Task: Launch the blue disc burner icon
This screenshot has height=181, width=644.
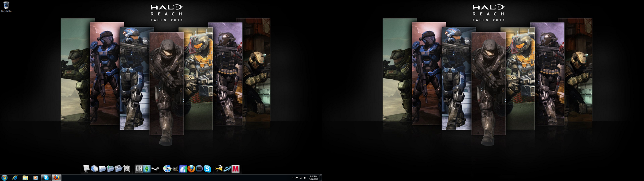Action: tap(183, 169)
